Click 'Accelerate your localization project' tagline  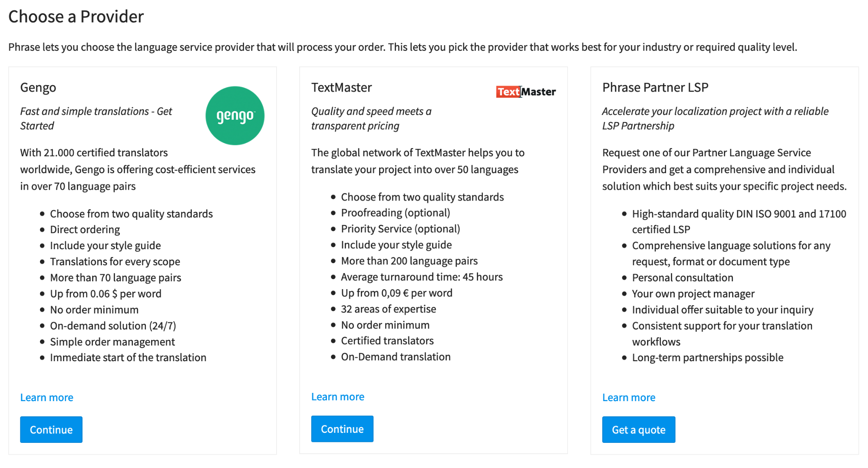tap(715, 118)
